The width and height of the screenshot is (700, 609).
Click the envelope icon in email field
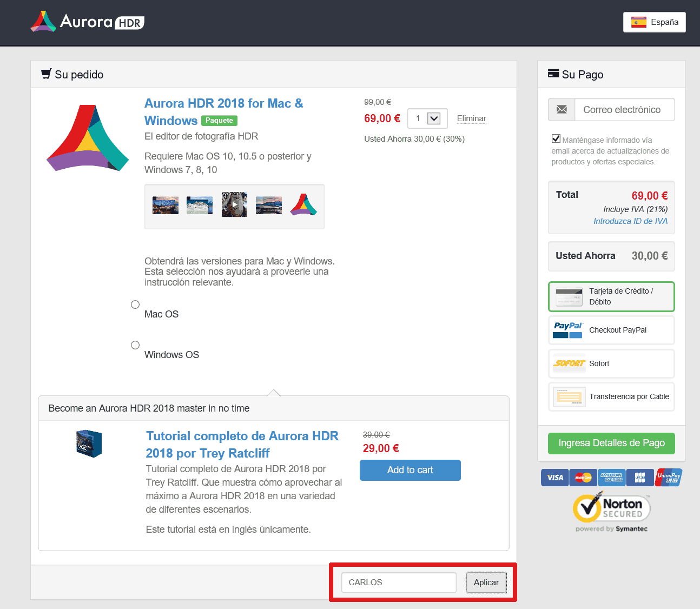562,110
